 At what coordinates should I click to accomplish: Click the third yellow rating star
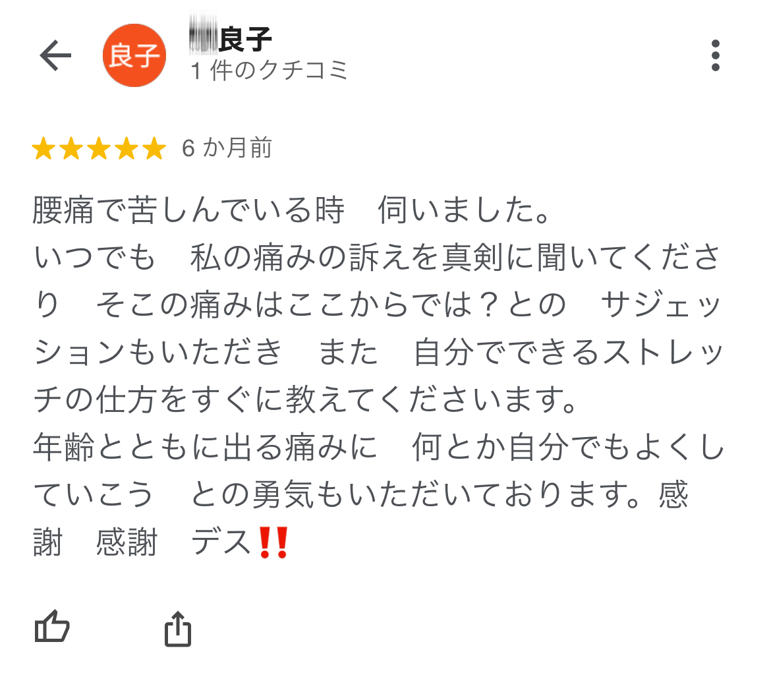[99, 148]
